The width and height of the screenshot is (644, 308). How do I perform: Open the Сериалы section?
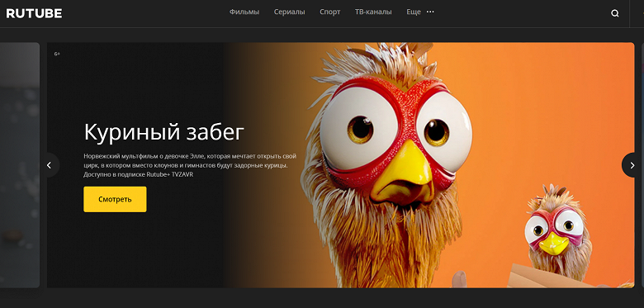tap(290, 12)
